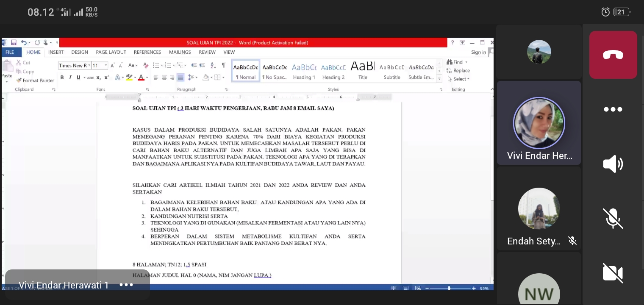Click Cut in the Clipboard group
Image resolution: width=644 pixels, height=305 pixels.
pyautogui.click(x=23, y=63)
